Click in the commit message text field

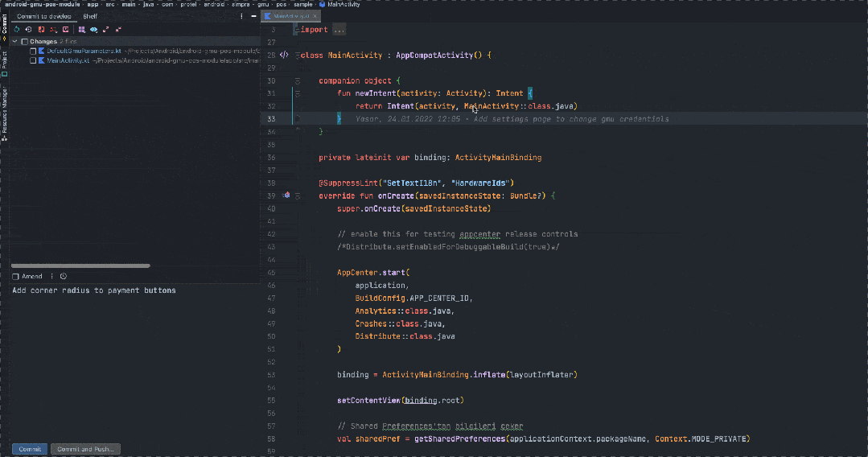coord(136,363)
